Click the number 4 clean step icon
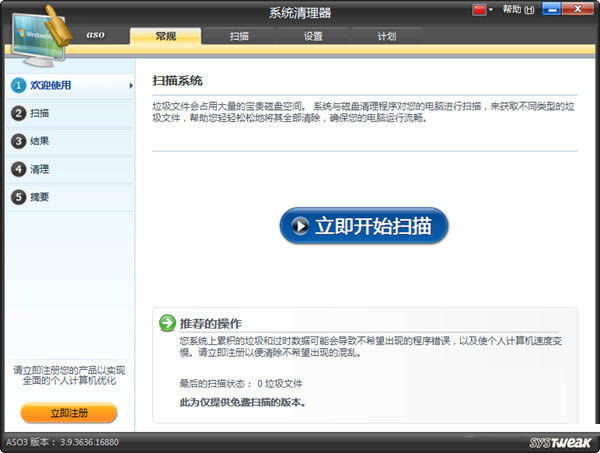This screenshot has height=453, width=600. point(18,170)
